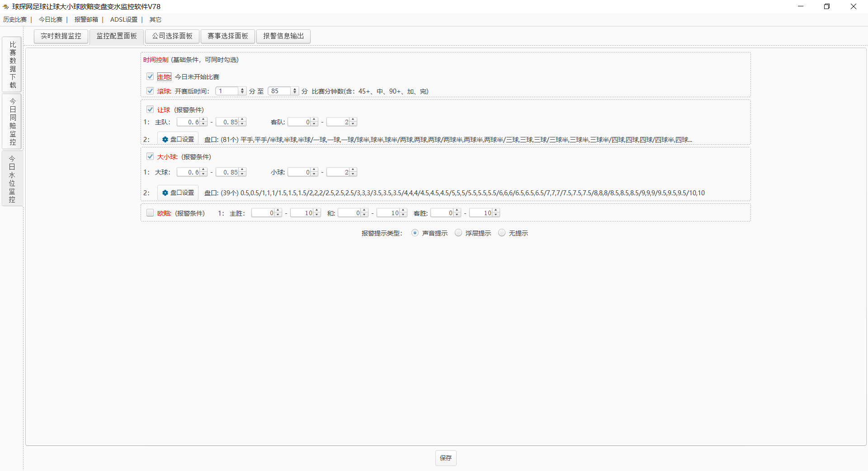Click the 欧赔 主胜 minimum stepper
This screenshot has width=868, height=471.
tap(278, 213)
